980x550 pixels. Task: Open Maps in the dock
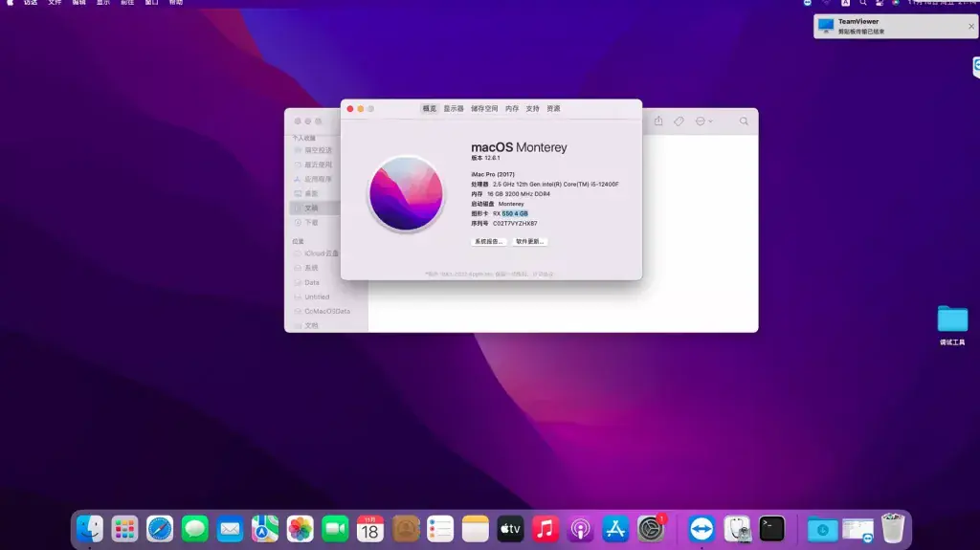pyautogui.click(x=265, y=529)
